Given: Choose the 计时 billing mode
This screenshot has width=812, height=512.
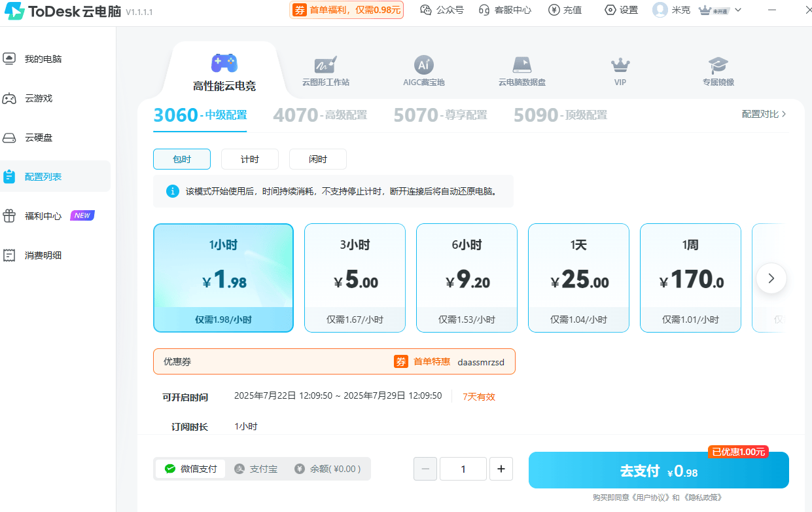Looking at the screenshot, I should coord(250,159).
